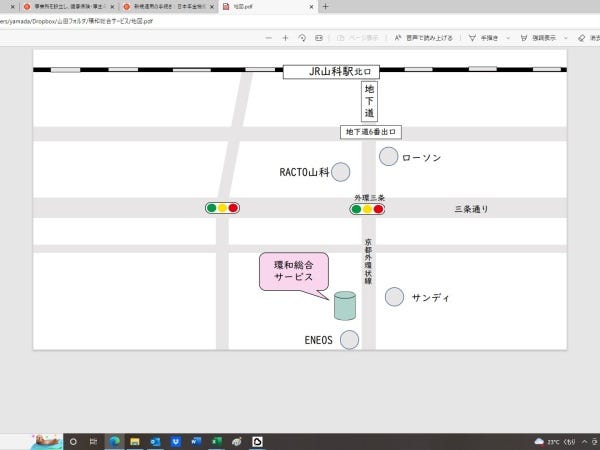The height and width of the screenshot is (450, 600).
Task: Open File Explorer from taskbar
Action: point(135,442)
